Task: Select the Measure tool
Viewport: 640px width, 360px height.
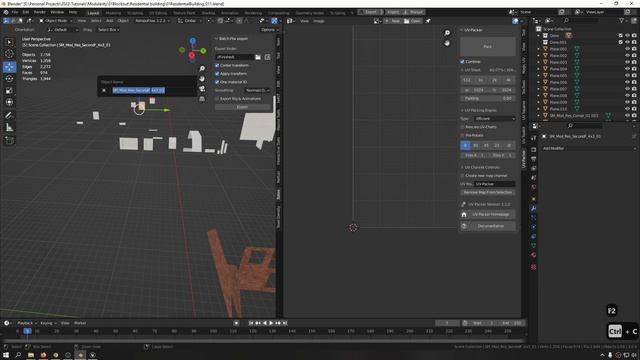Action: coord(9,128)
